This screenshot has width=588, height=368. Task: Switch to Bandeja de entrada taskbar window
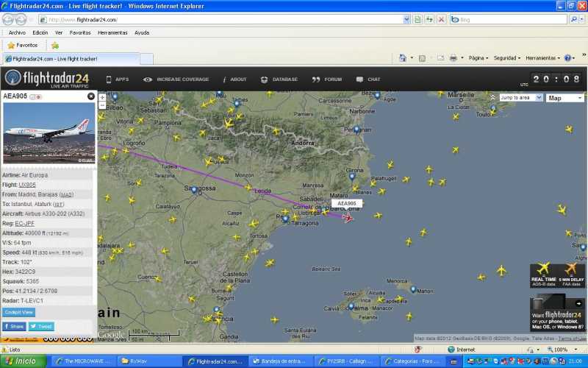point(280,361)
